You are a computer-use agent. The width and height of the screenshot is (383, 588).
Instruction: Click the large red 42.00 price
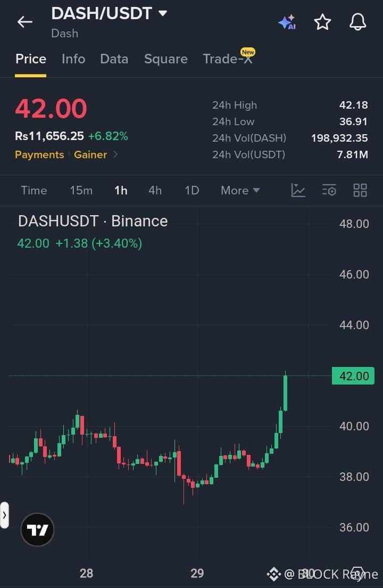coord(51,108)
